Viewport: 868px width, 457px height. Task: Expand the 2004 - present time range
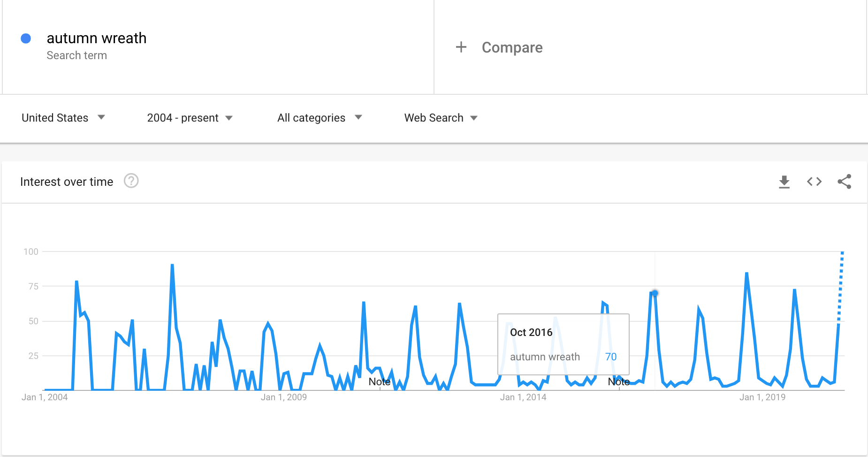coord(190,118)
